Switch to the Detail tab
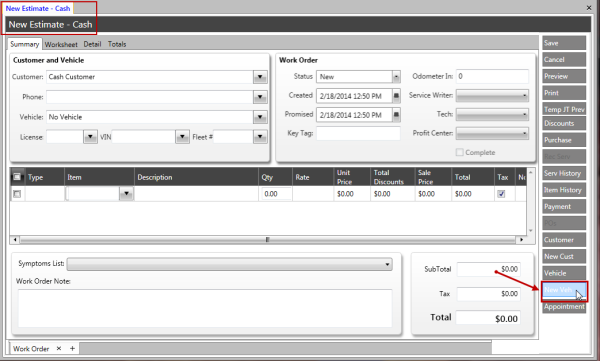The image size is (600, 361). (92, 44)
